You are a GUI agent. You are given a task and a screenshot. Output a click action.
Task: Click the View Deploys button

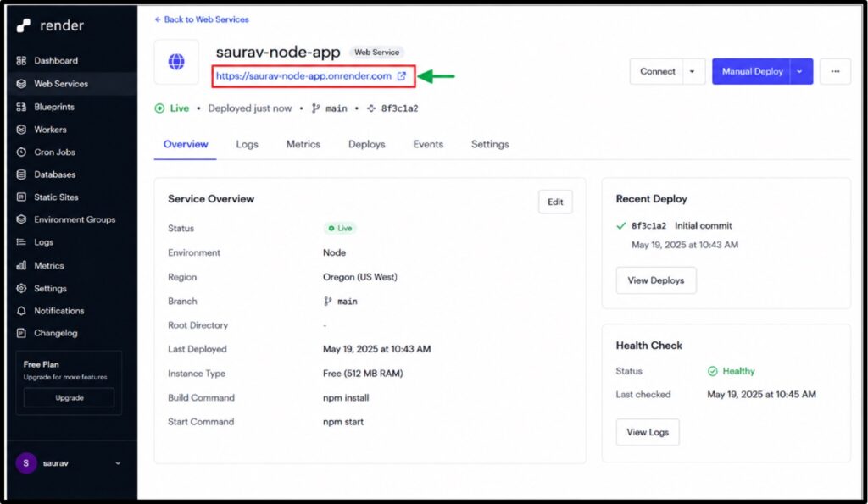tap(656, 280)
